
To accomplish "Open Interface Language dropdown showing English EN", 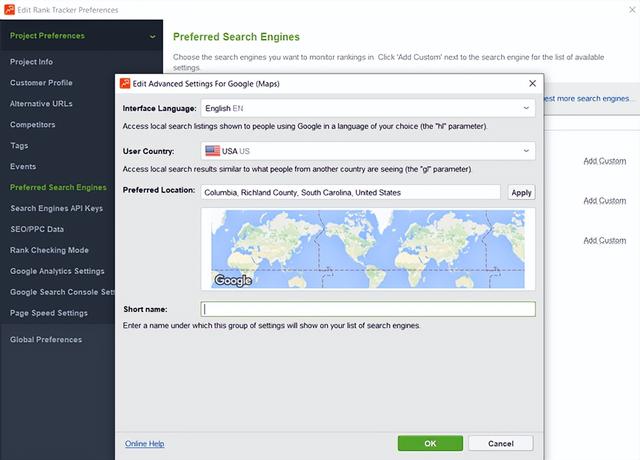I will (x=368, y=108).
